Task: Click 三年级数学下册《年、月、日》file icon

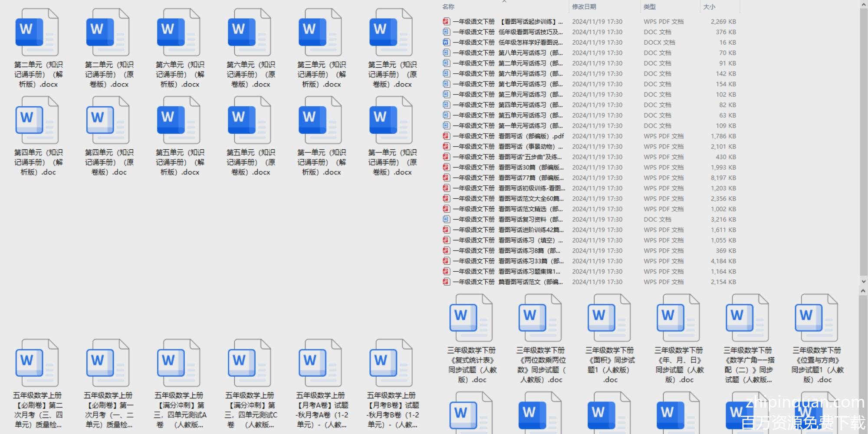Action: tap(678, 318)
